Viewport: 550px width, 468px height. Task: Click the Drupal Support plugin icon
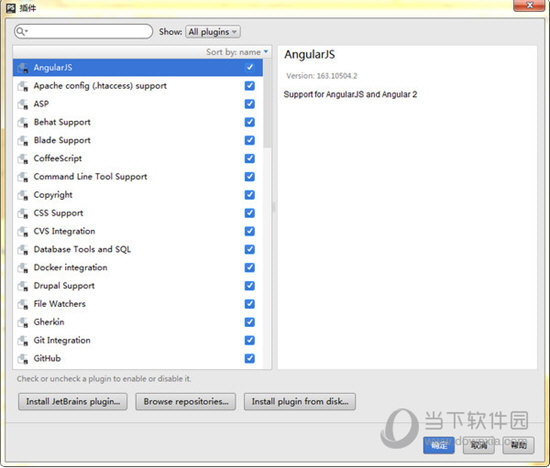point(23,286)
